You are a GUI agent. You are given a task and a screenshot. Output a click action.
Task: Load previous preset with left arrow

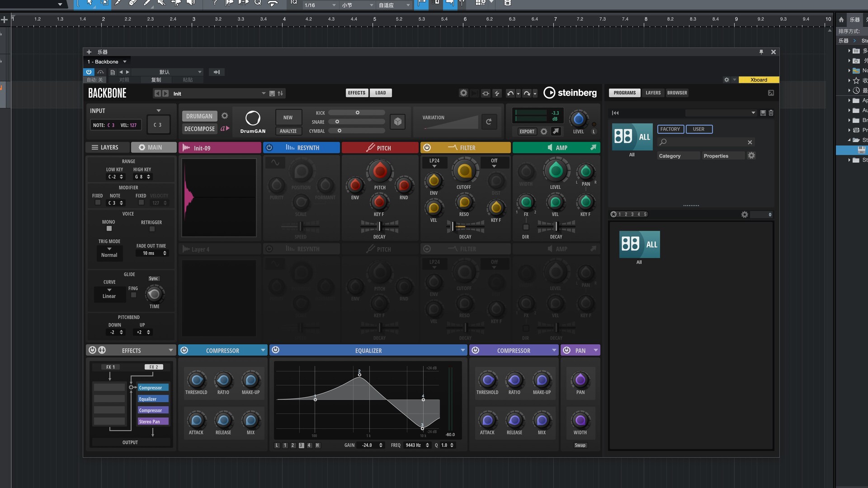[157, 94]
